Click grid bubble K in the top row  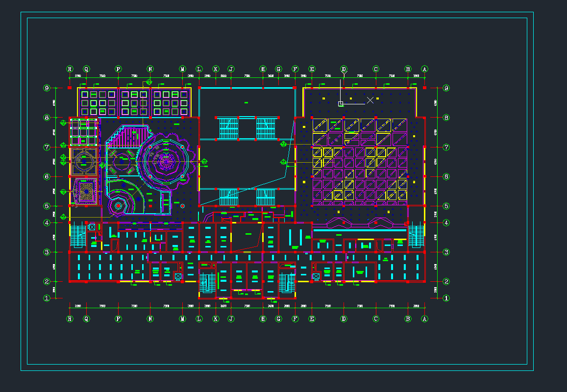tap(216, 69)
